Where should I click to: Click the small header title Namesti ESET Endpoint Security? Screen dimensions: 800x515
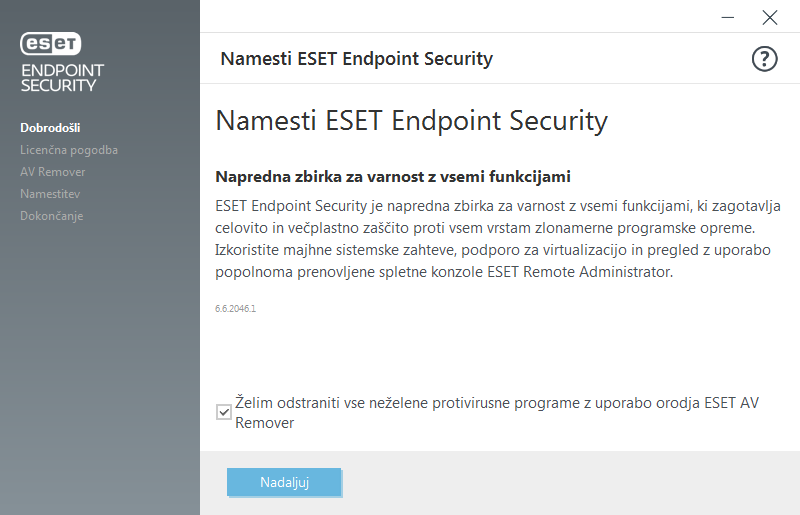(357, 59)
